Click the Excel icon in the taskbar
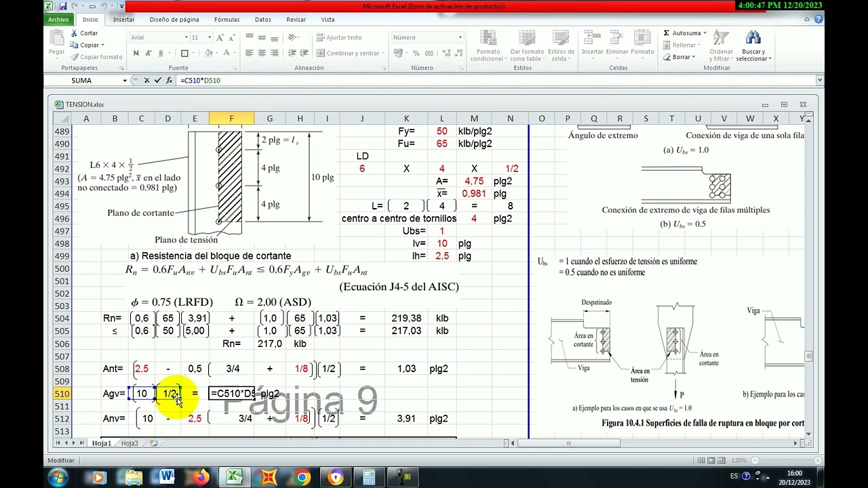Screen dimensions: 868x488 (235, 478)
